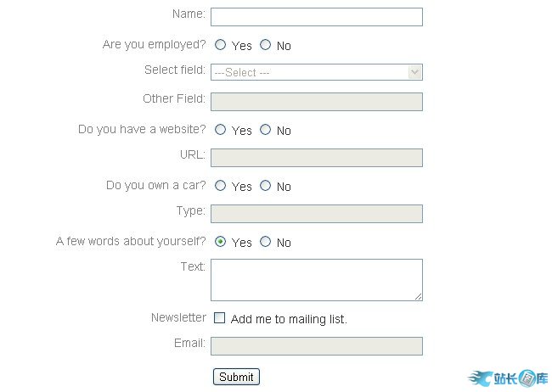Viewport: 552px width, 392px height.
Task: Click inside the Text textarea
Action: tap(316, 280)
